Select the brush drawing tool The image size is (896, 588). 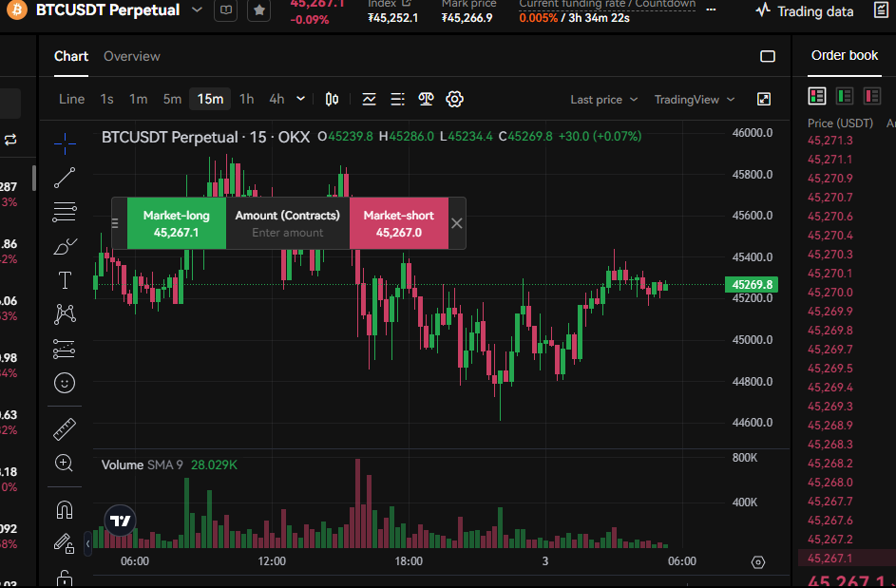[x=65, y=246]
